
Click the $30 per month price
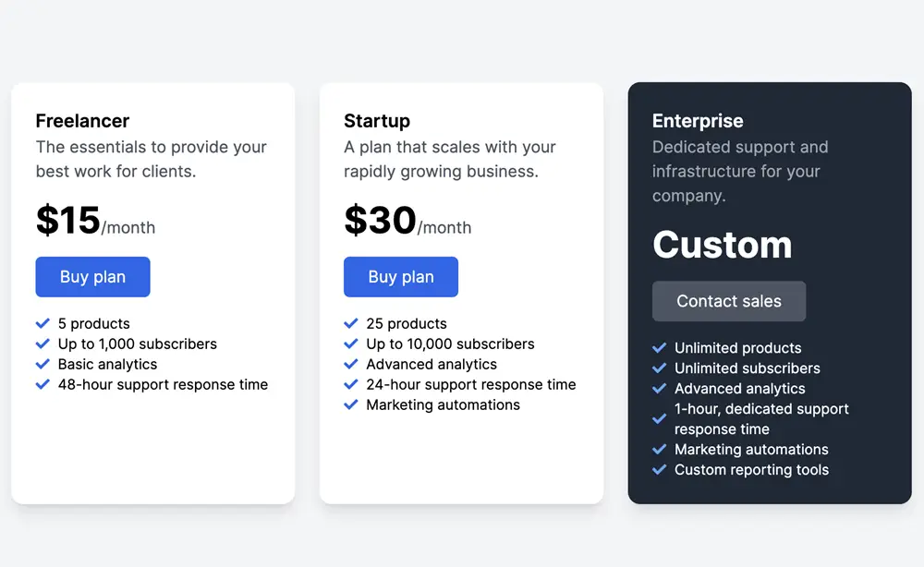(x=407, y=222)
